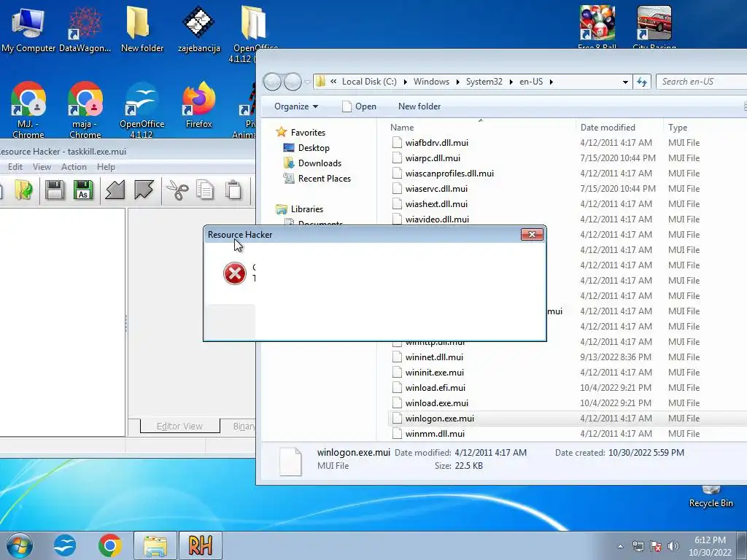The height and width of the screenshot is (560, 747).
Task: Click the Open button in Explorer toolbar
Action: tap(359, 106)
